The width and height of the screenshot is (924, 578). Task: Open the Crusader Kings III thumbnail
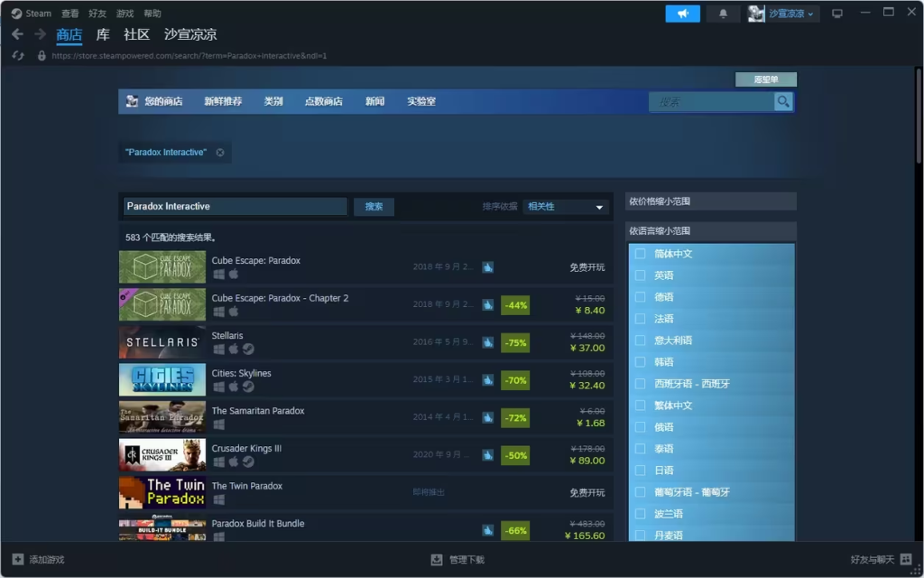(162, 455)
